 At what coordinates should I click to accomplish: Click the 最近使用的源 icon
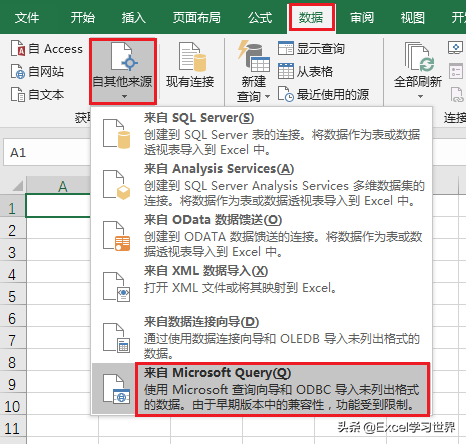tap(286, 94)
